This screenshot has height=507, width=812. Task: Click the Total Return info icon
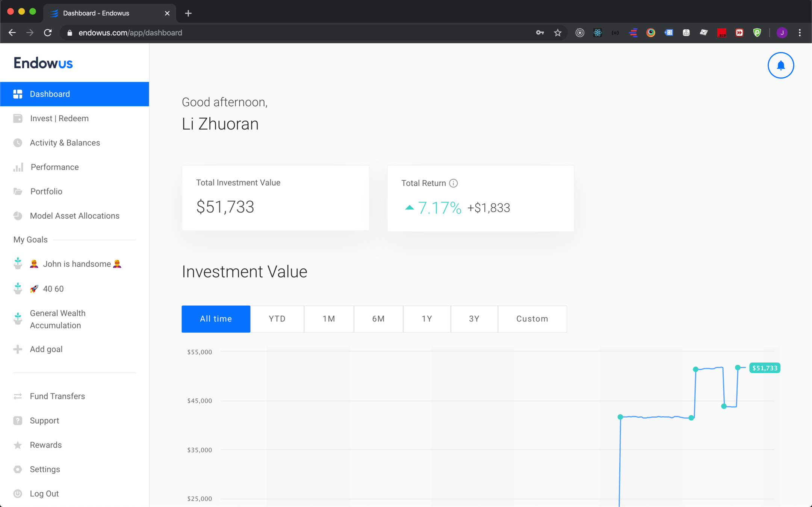click(x=454, y=183)
